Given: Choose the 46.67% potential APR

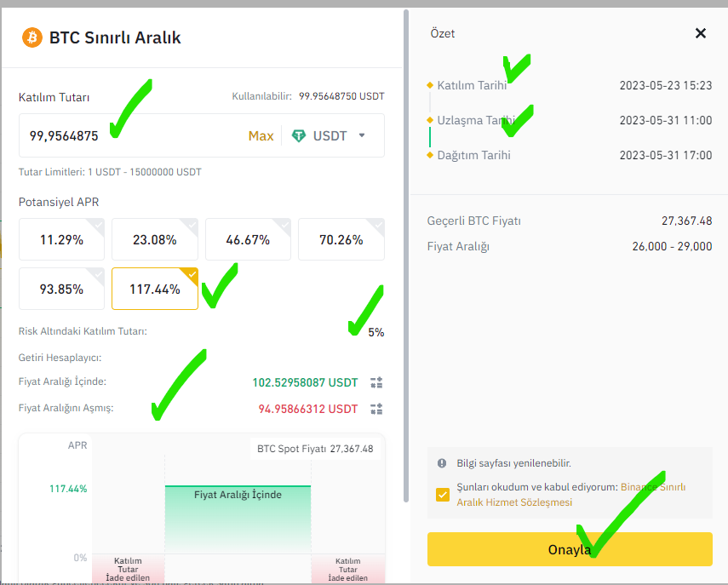Looking at the screenshot, I should [x=248, y=240].
